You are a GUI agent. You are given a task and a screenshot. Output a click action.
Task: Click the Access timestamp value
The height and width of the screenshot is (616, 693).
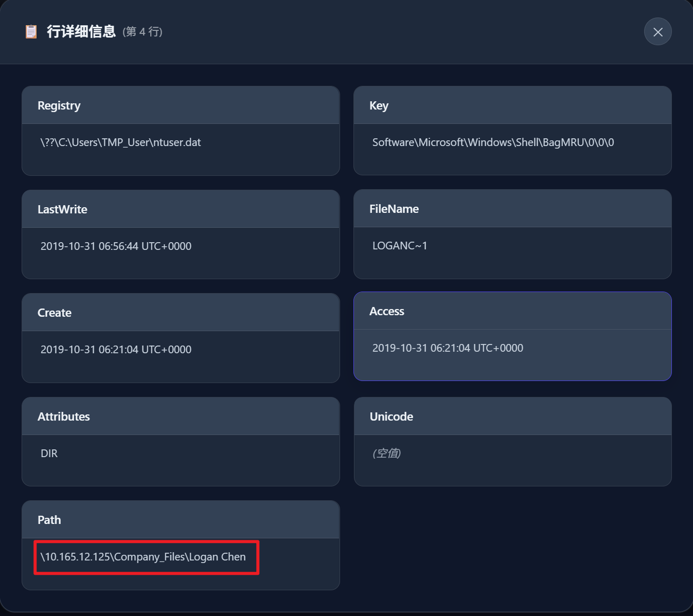point(448,348)
